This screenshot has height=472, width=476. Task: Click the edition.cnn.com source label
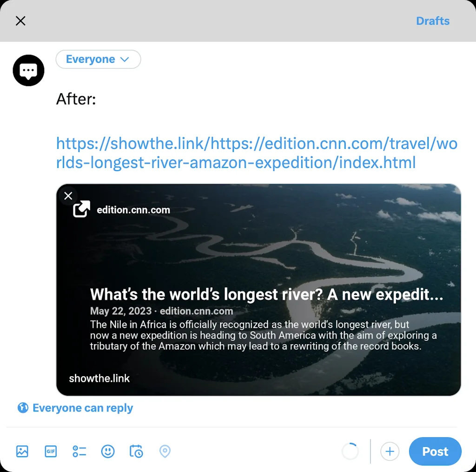[133, 209]
